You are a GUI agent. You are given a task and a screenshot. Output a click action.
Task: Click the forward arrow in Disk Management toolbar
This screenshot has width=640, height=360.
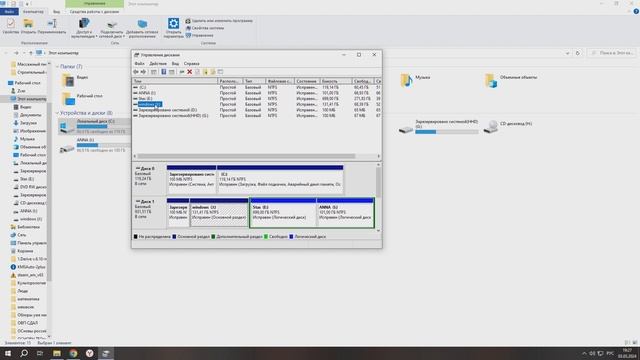143,72
